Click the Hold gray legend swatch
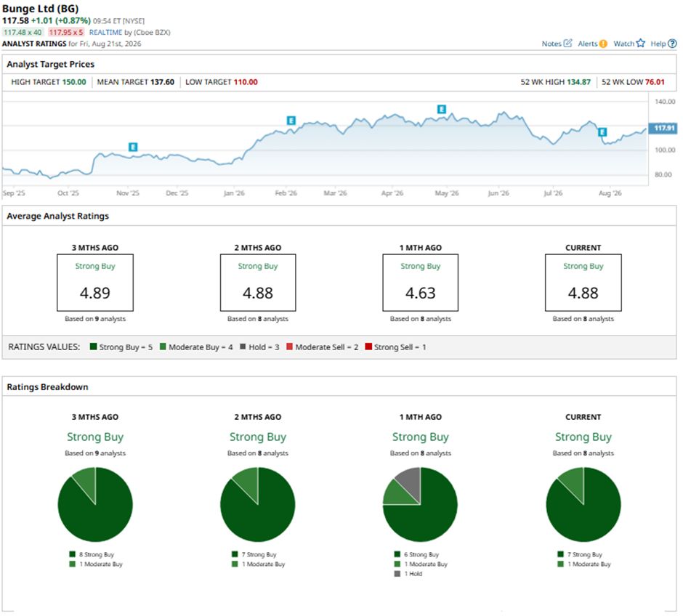 (243, 346)
